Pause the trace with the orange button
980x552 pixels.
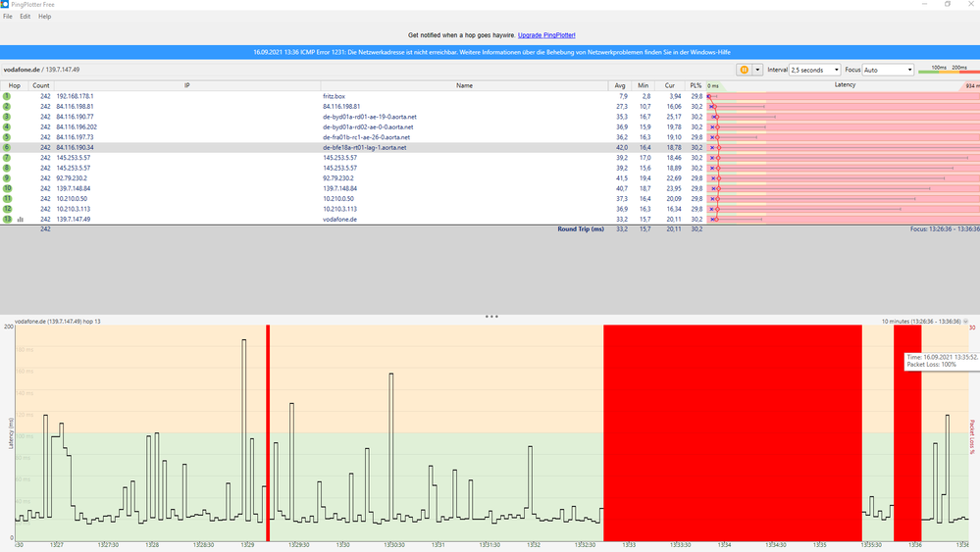click(744, 70)
